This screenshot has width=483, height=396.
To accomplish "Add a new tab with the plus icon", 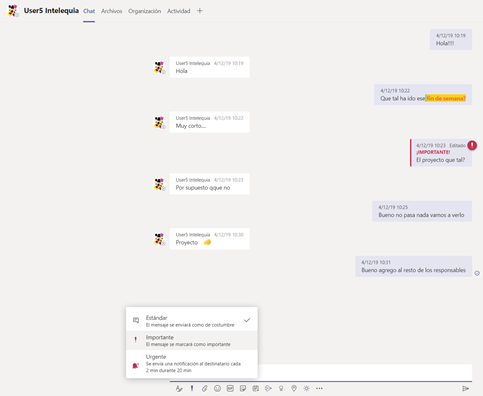I will pyautogui.click(x=200, y=11).
